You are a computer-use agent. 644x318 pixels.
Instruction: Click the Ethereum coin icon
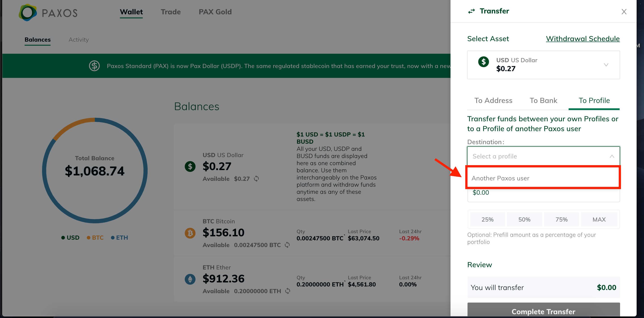click(x=190, y=279)
